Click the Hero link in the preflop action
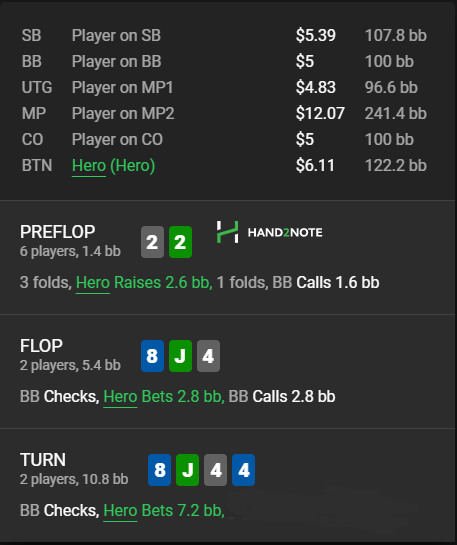The width and height of the screenshot is (457, 545). point(93,282)
